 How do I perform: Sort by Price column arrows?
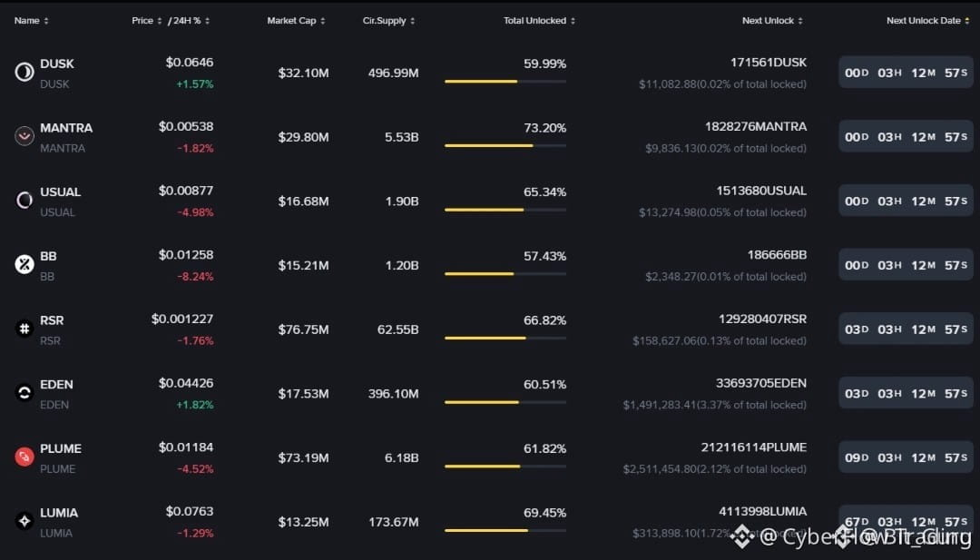tap(147, 21)
